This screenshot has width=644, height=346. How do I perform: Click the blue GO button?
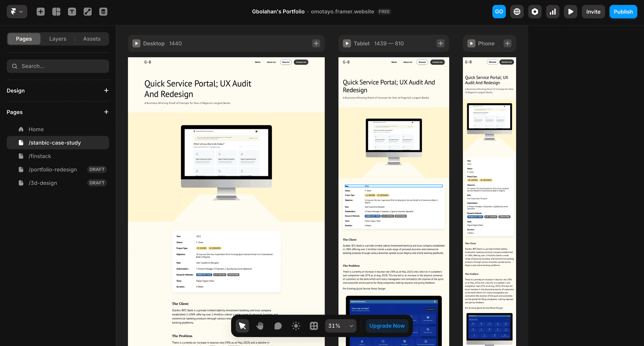point(499,12)
